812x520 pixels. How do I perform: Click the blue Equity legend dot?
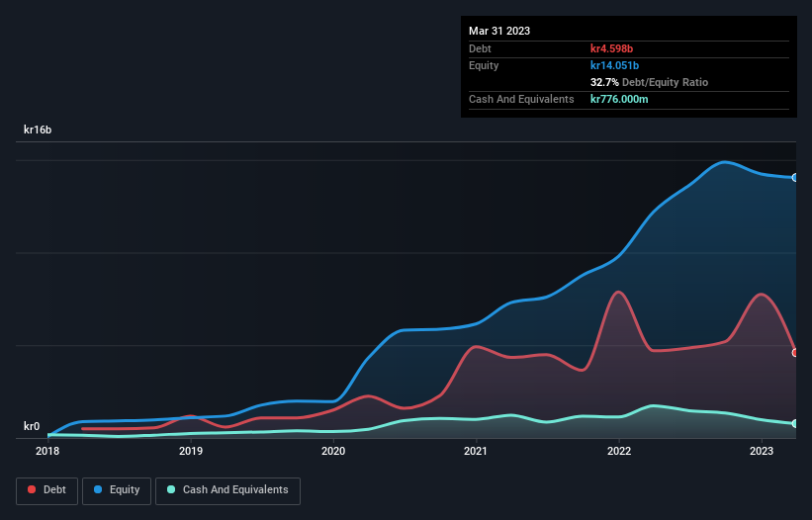click(x=98, y=489)
